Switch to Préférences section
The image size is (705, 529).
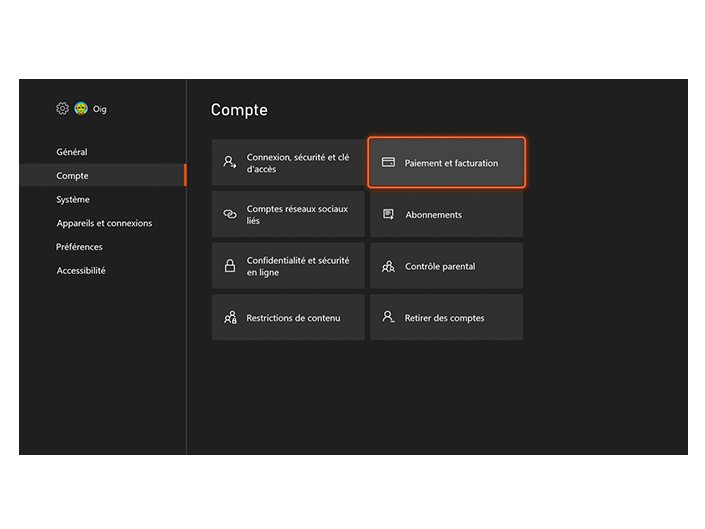point(79,247)
